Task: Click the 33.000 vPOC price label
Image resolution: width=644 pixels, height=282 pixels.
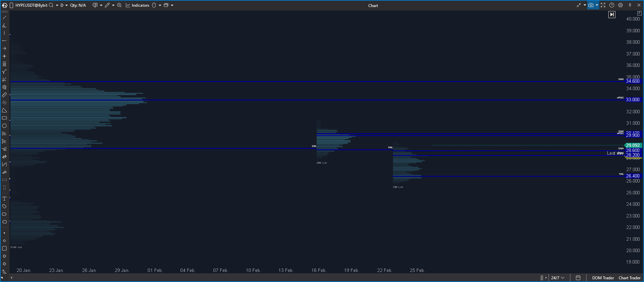Action: coord(633,100)
